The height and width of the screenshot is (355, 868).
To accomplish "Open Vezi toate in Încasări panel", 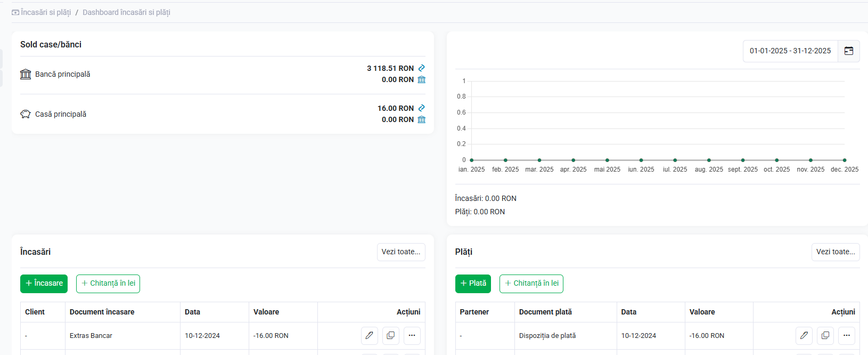I will click(401, 252).
